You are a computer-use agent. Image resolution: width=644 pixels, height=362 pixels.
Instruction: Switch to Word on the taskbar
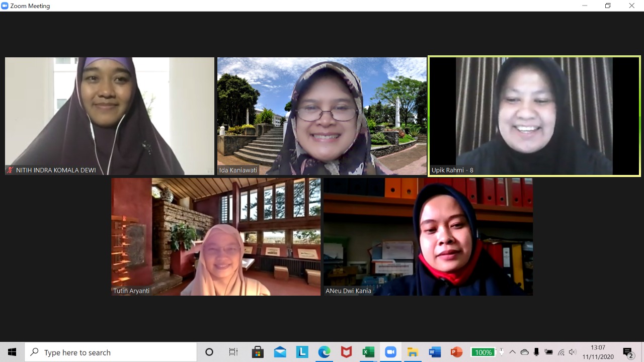tap(435, 352)
